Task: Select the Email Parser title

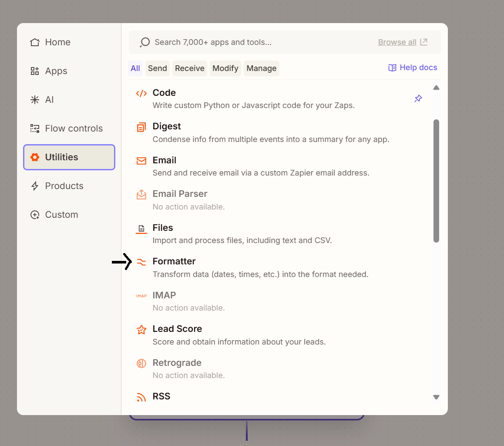Action: [x=180, y=194]
